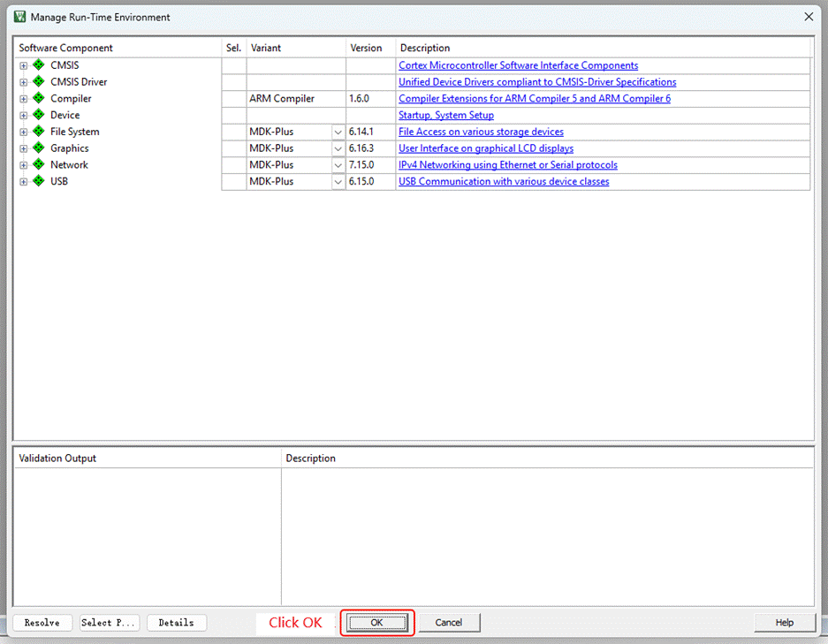
Task: Click the OK button
Action: click(x=377, y=623)
